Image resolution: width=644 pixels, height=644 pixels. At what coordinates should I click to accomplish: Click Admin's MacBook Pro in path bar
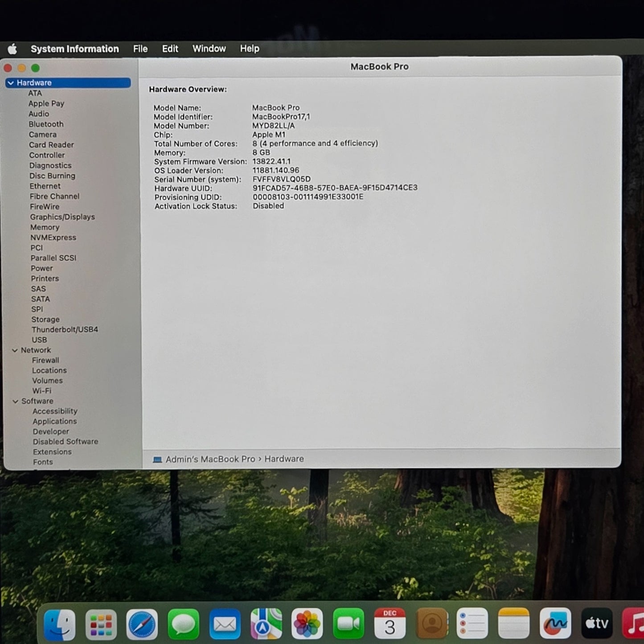(x=210, y=459)
